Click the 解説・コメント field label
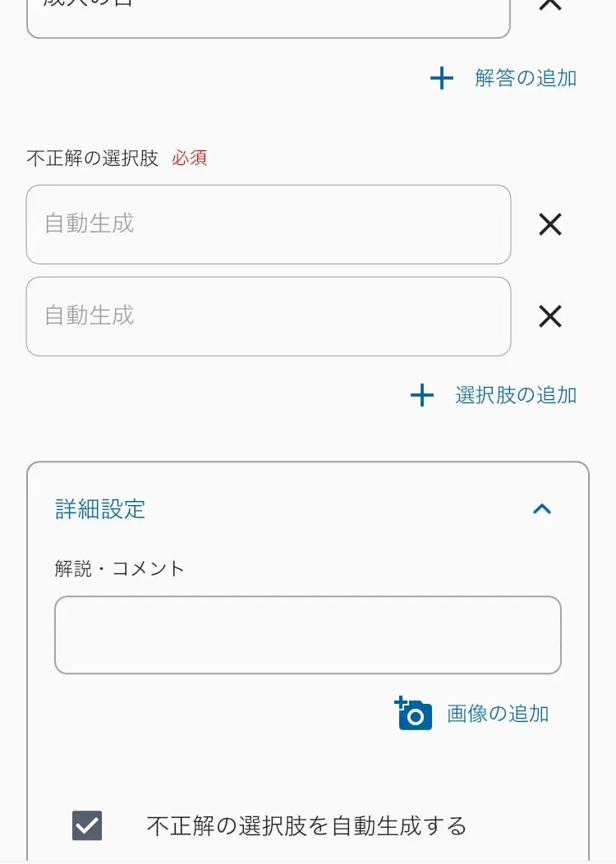The image size is (616, 864). 120,568
